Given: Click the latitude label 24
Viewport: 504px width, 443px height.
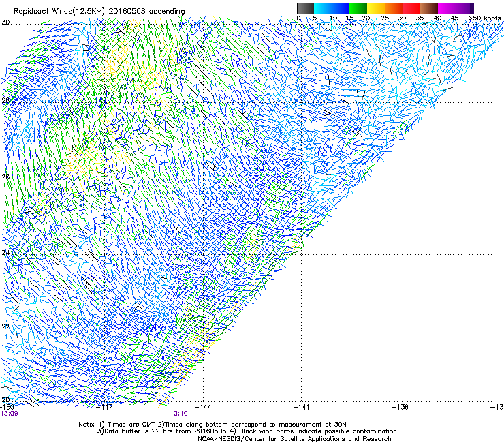Looking at the screenshot, I should (x=5, y=252).
